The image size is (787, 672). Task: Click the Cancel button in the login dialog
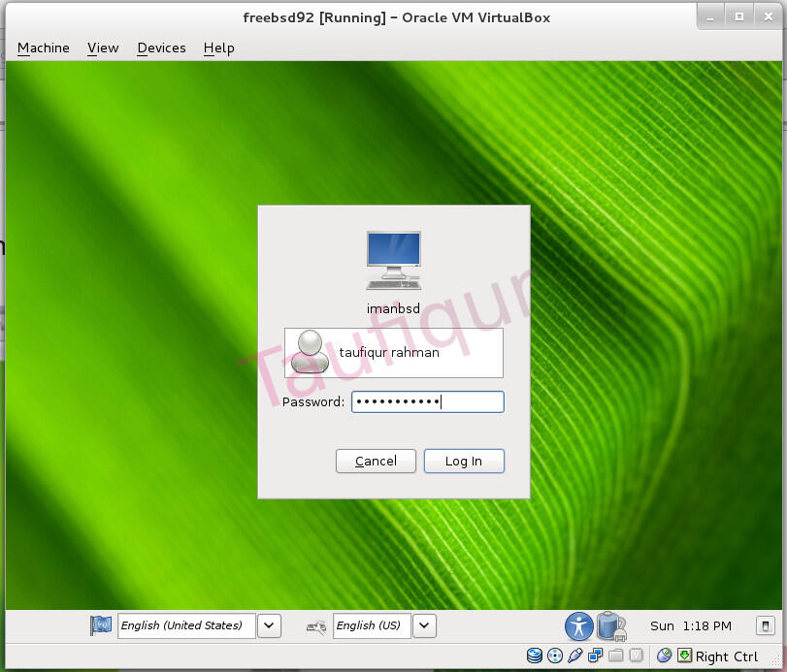(x=376, y=461)
